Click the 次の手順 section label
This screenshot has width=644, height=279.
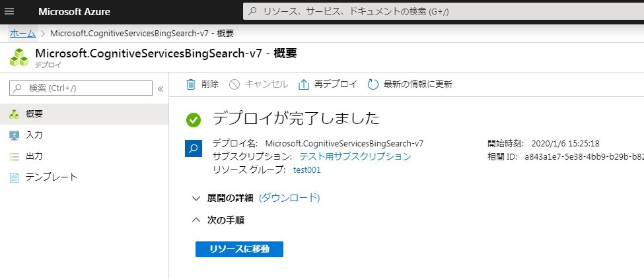(x=225, y=220)
